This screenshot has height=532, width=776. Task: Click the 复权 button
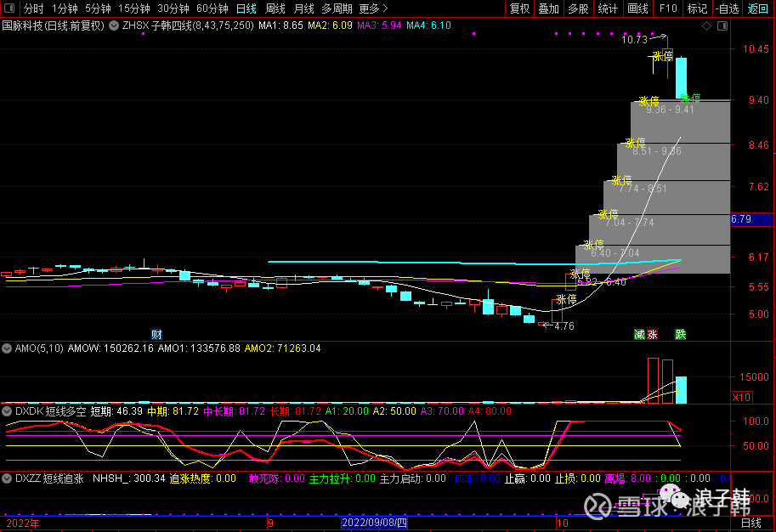[x=519, y=8]
